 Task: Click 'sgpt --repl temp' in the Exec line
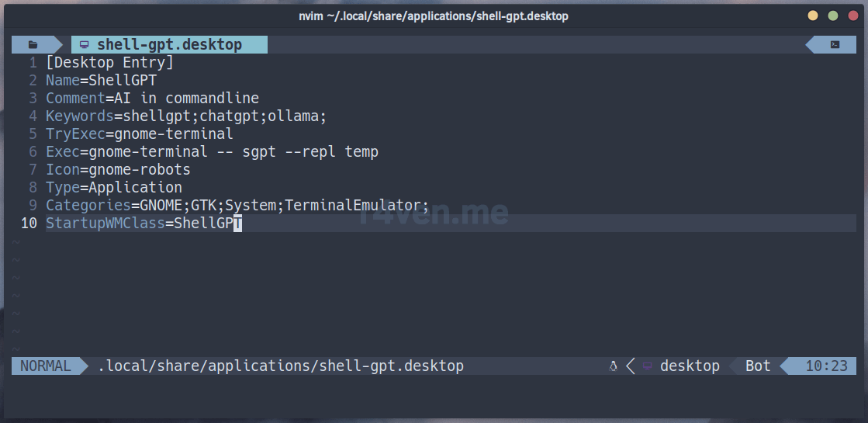(310, 151)
